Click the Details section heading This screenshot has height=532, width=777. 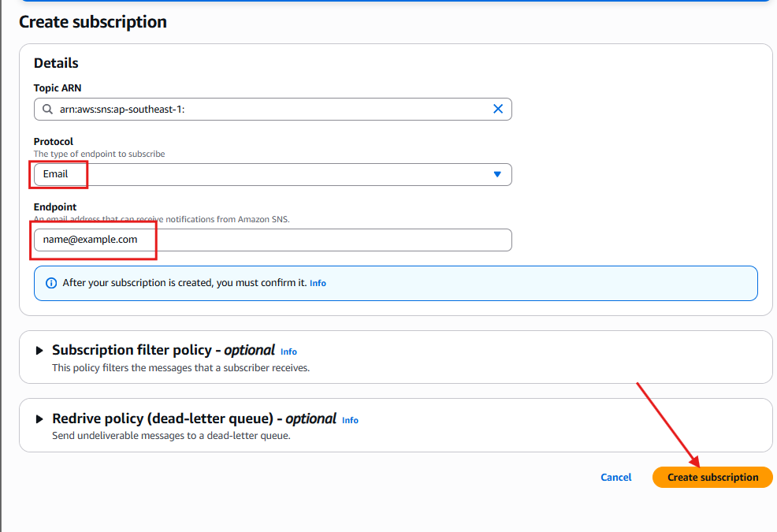click(x=56, y=63)
